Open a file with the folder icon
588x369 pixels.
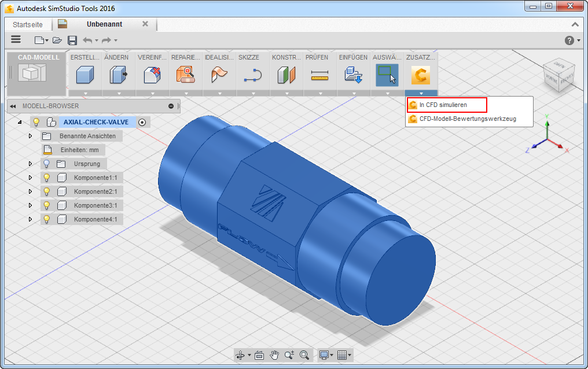[57, 40]
